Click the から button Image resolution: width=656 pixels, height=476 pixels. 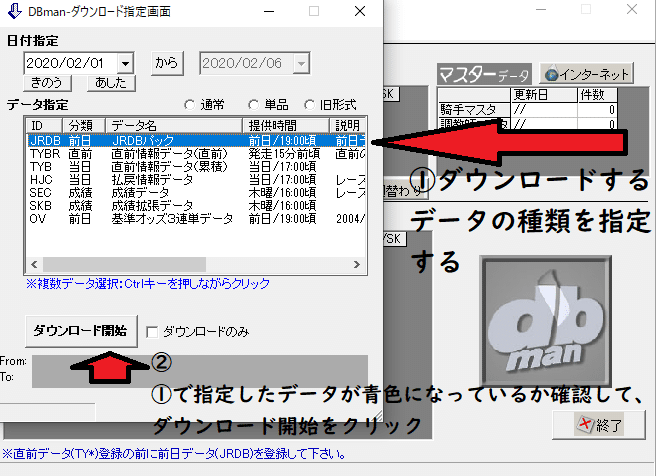[x=167, y=63]
